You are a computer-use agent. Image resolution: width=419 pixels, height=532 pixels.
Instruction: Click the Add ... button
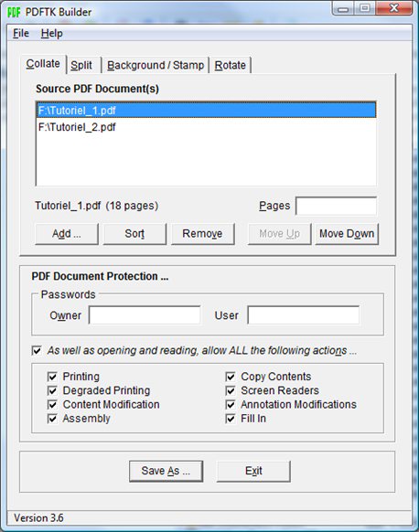(67, 233)
